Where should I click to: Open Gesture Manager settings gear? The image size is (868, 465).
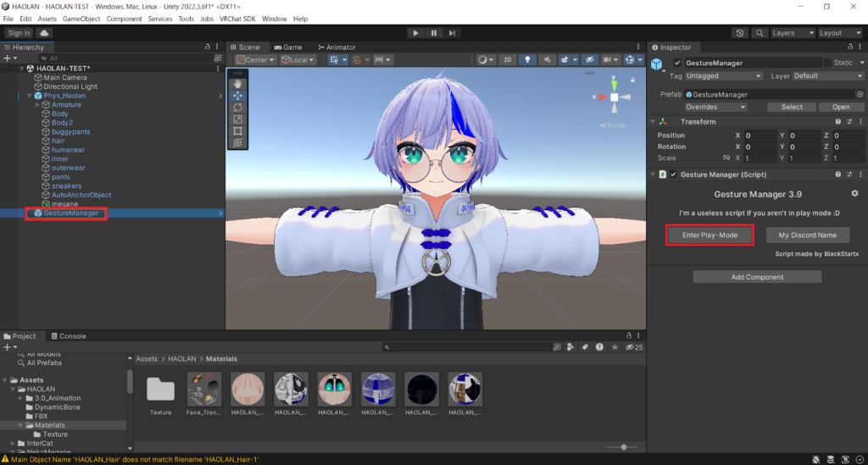(x=854, y=193)
